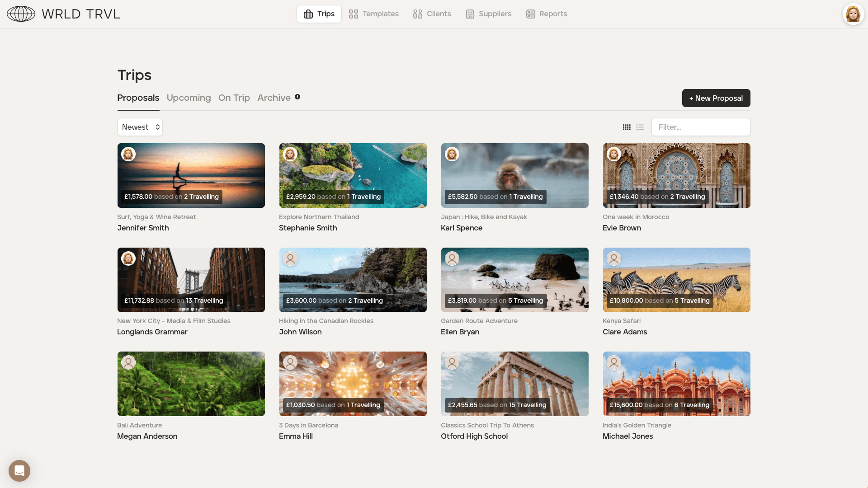Click client name Ellen Bryan

pyautogui.click(x=460, y=332)
